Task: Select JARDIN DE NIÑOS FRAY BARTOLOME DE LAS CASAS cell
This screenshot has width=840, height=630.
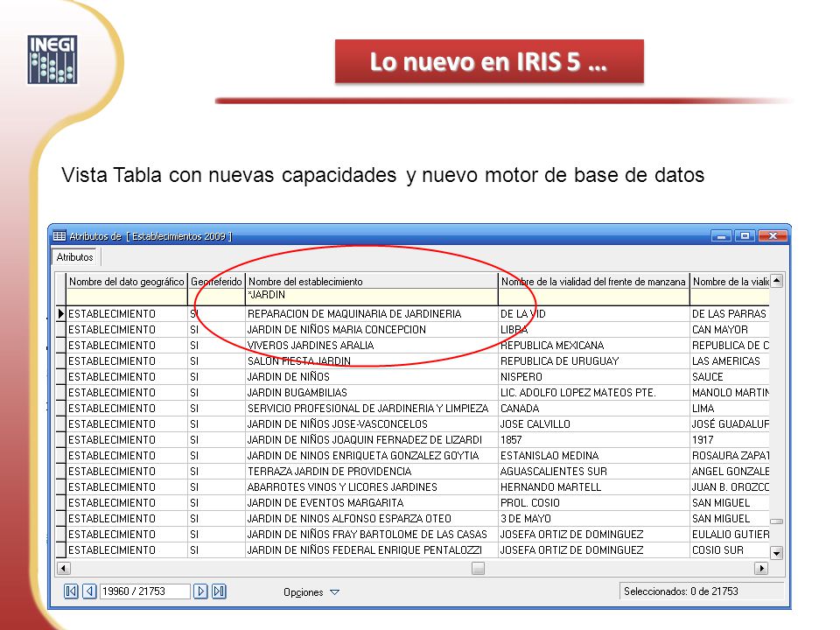Action: (x=371, y=534)
